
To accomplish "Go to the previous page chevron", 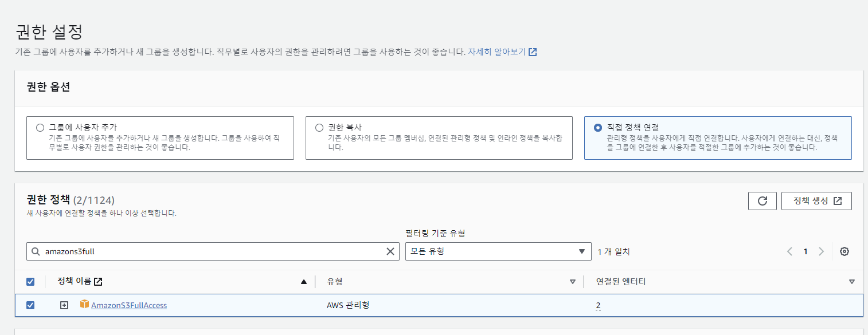I will (x=789, y=251).
